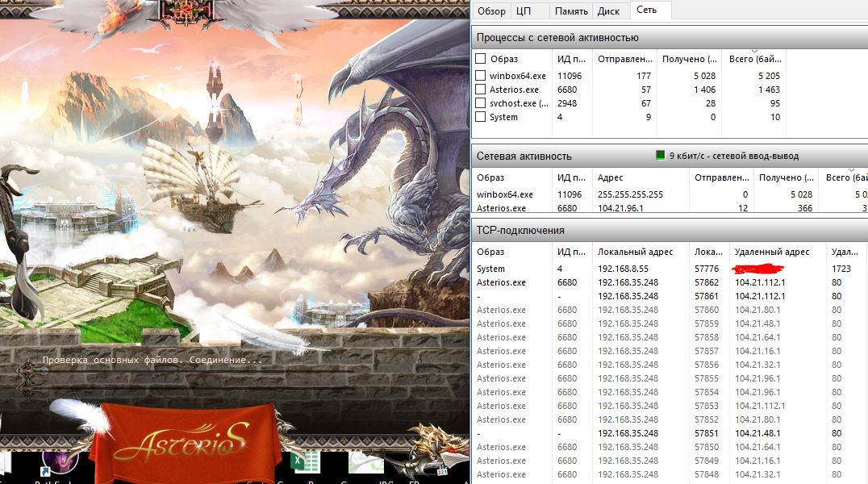Screen dimensions: 868x484
Task: Click the redacted remote address in System row
Action: [x=757, y=269]
